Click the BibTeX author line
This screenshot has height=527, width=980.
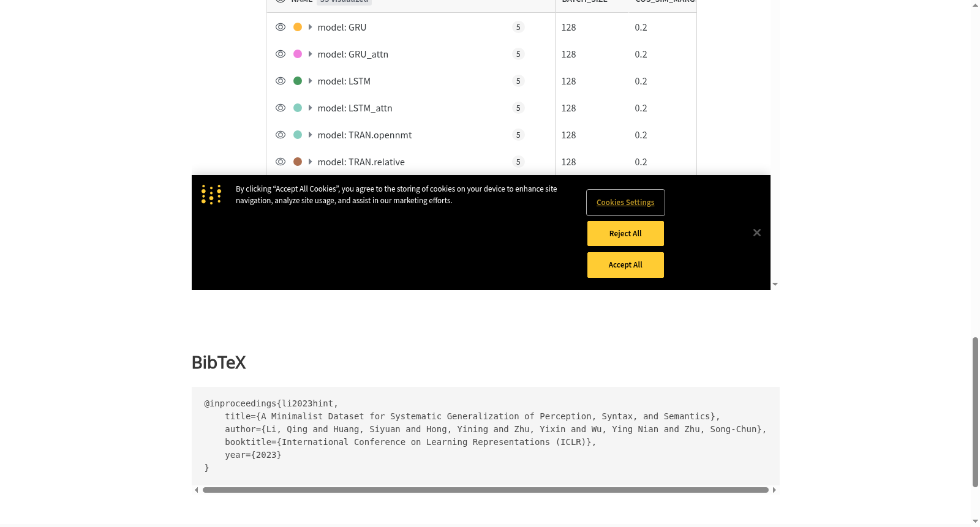pyautogui.click(x=496, y=429)
